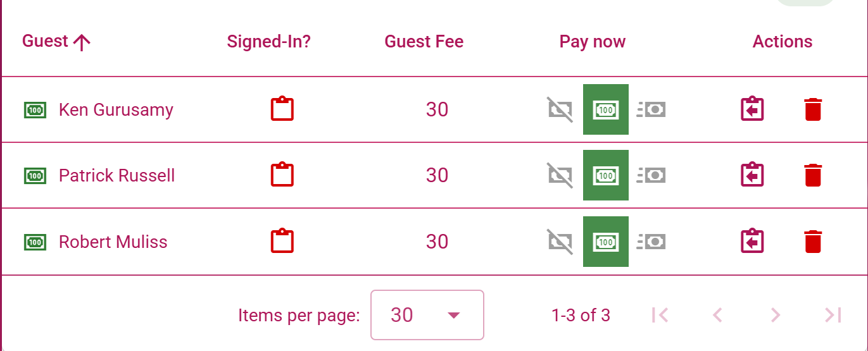Screen dimensions: 868x351
Task: Click the Guest Fee column header
Action: pos(424,42)
